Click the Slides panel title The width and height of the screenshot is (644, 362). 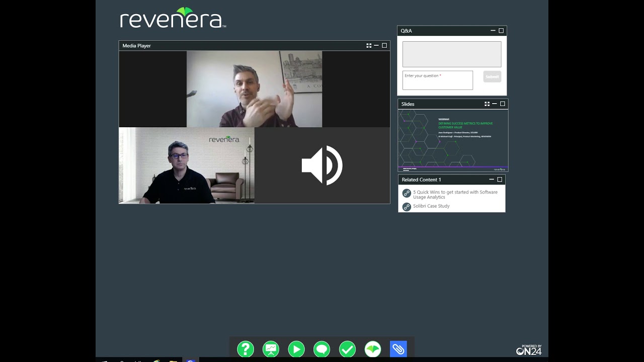coord(408,104)
